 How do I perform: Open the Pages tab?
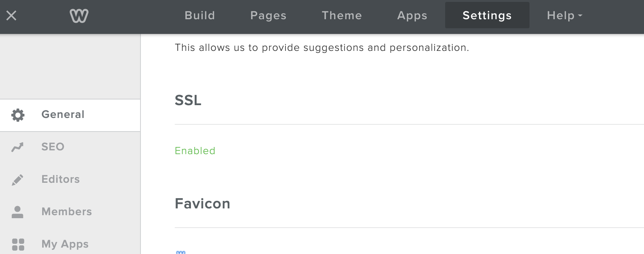click(268, 15)
